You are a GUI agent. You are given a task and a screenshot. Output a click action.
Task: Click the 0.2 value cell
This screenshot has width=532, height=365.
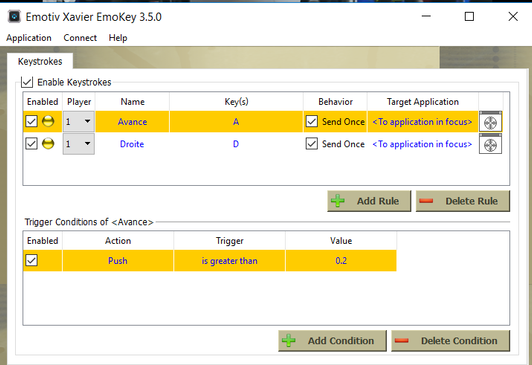(x=341, y=261)
